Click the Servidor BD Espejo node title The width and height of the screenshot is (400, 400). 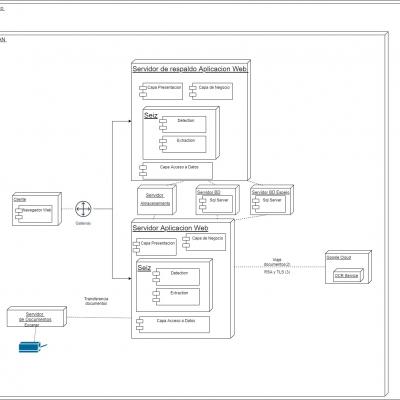coord(271,193)
